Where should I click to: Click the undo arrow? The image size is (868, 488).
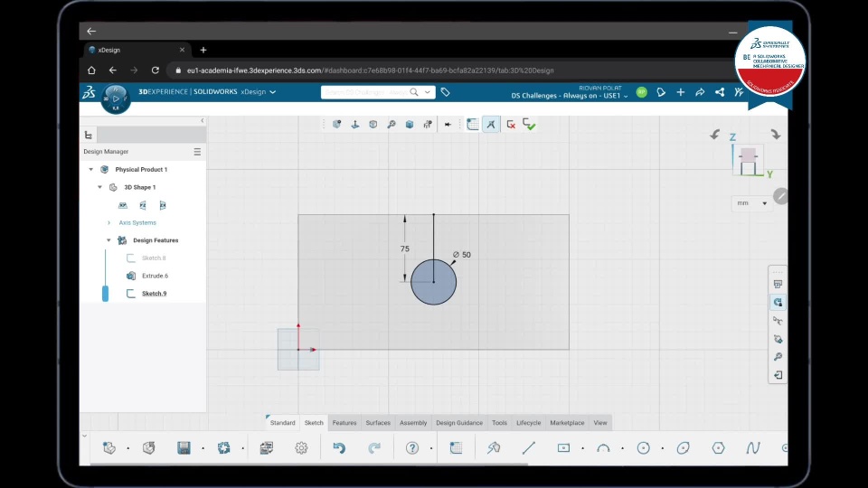(339, 447)
